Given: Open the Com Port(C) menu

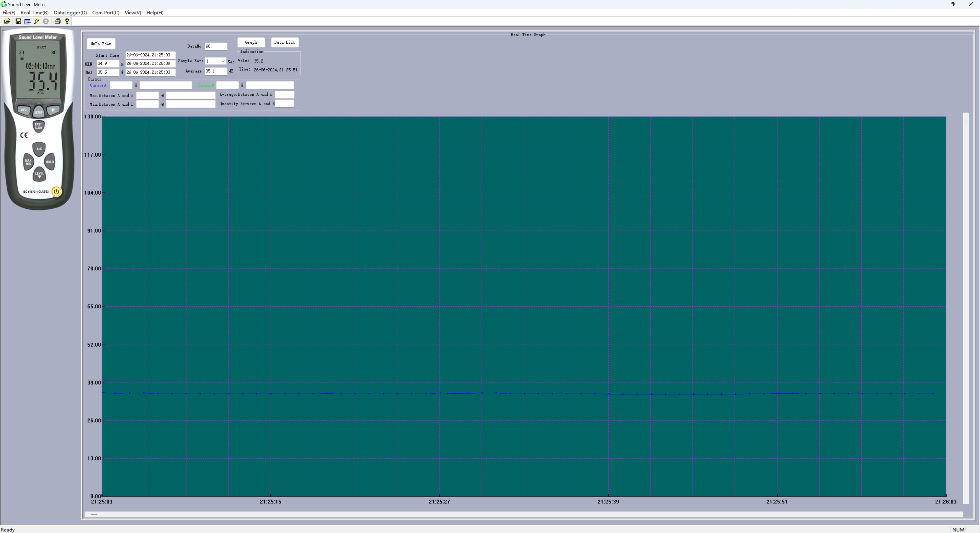Looking at the screenshot, I should [x=105, y=13].
